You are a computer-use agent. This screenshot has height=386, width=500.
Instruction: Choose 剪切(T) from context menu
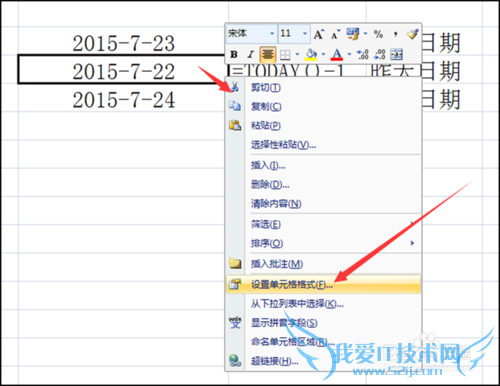coord(323,88)
